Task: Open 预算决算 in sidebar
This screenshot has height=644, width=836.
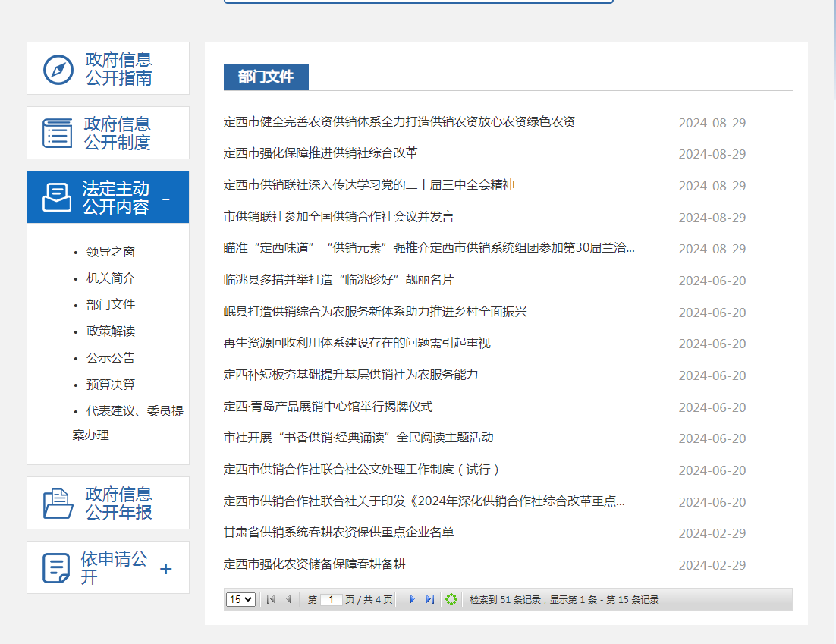Action: [110, 385]
